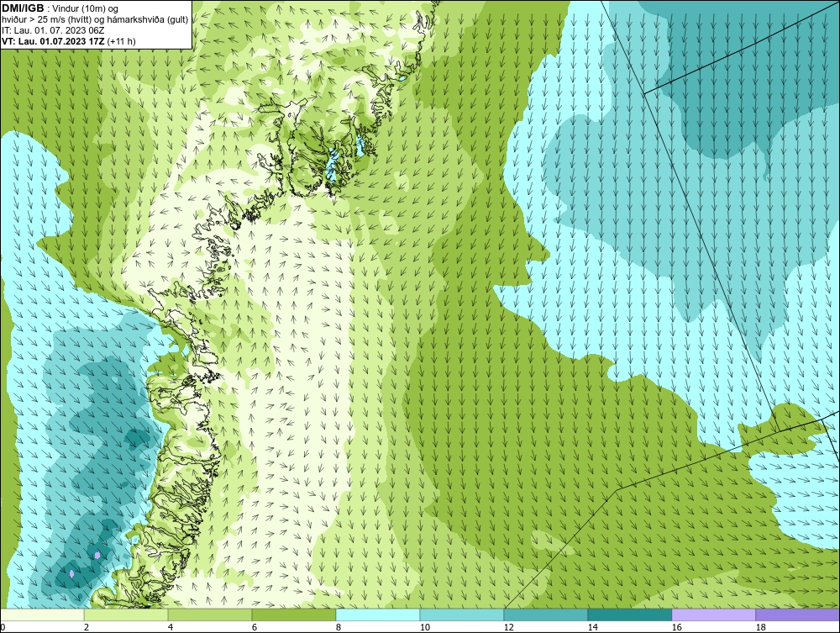The width and height of the screenshot is (840, 633).
Task: Click the 14–16 m/s dark teal legend swatch
Action: point(630,615)
